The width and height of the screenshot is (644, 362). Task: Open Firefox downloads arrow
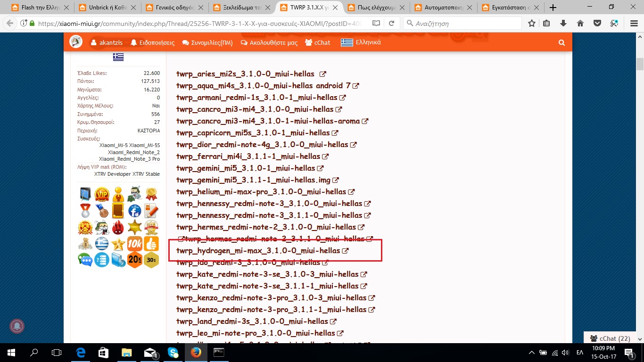pos(563,23)
